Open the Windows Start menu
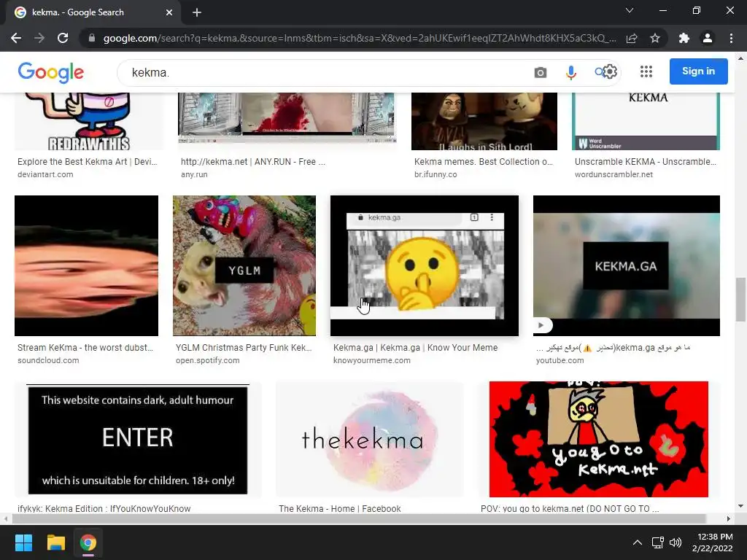Viewport: 747px width, 560px height. pos(23,542)
